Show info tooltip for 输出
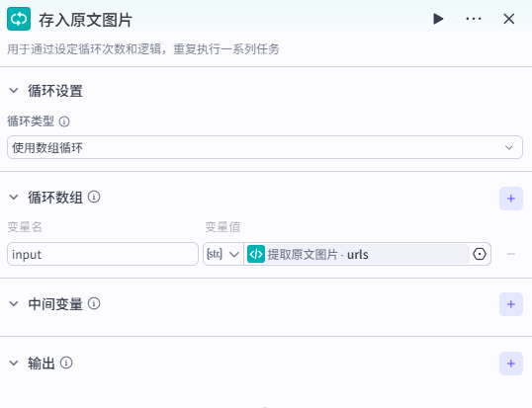Image resolution: width=532 pixels, height=408 pixels. pyautogui.click(x=66, y=363)
